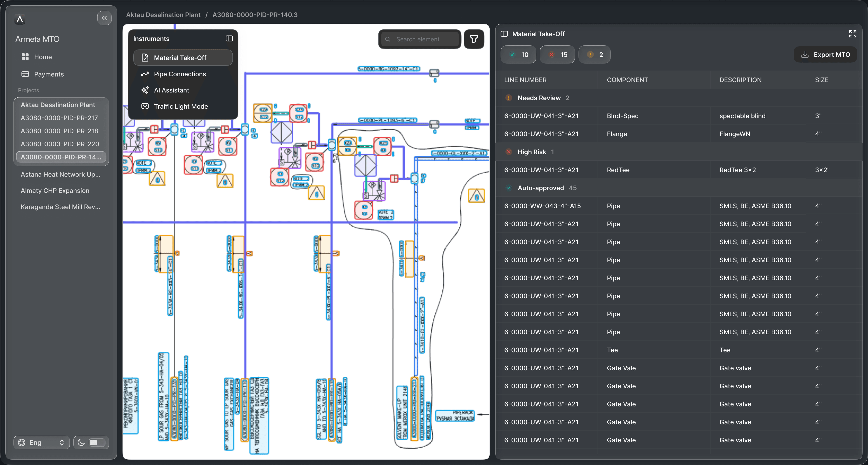The width and height of the screenshot is (868, 465).
Task: Toggle the green approved count chip showing 10
Action: [x=518, y=54]
